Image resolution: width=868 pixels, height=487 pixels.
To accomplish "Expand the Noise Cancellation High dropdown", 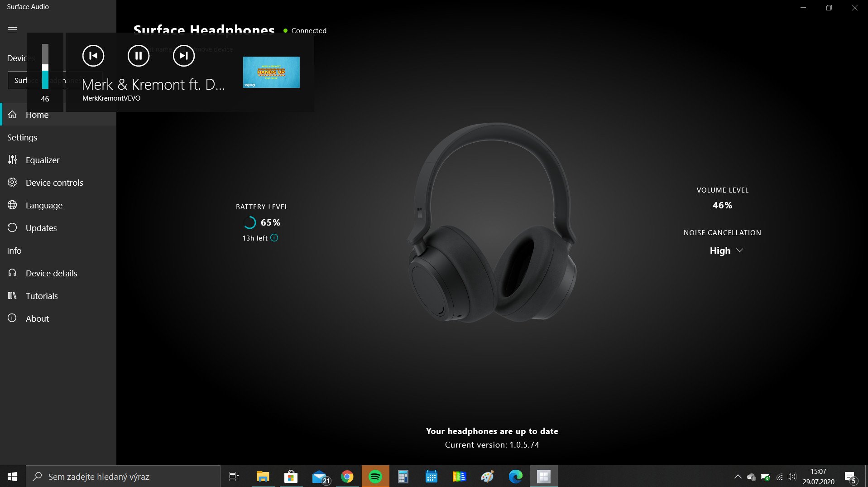I will tap(726, 251).
